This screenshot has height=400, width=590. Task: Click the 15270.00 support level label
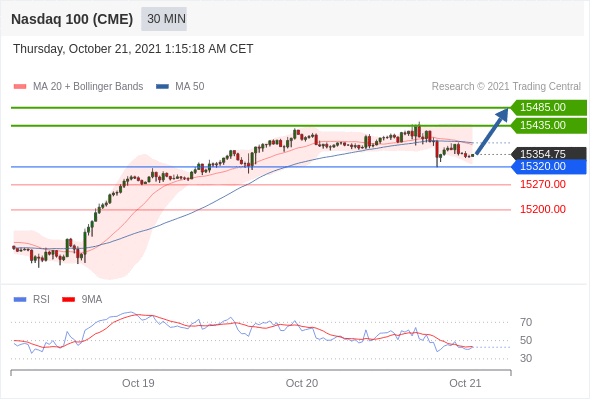pyautogui.click(x=543, y=184)
